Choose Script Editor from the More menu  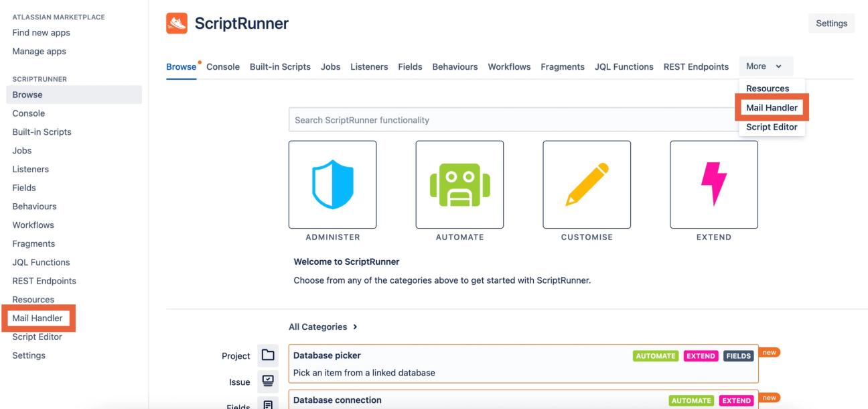(x=772, y=127)
